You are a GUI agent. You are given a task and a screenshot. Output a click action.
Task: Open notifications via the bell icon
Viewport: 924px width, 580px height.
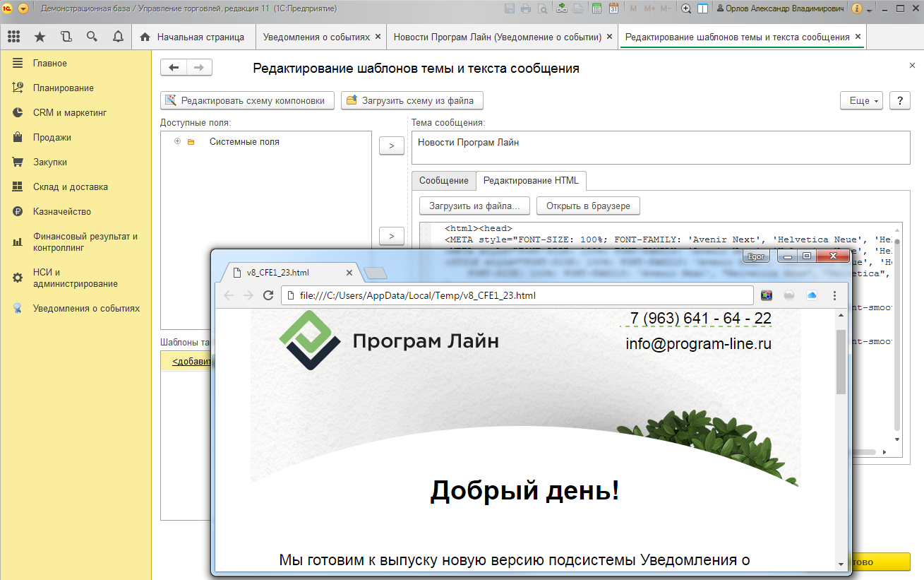click(x=117, y=36)
